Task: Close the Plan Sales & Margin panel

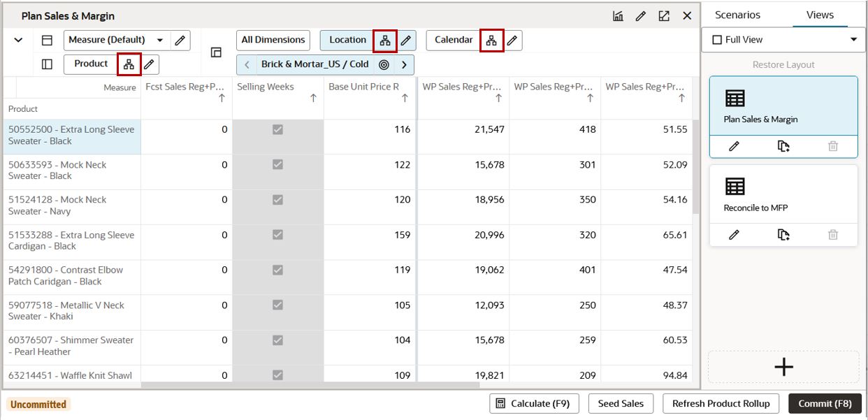Action: coord(687,15)
